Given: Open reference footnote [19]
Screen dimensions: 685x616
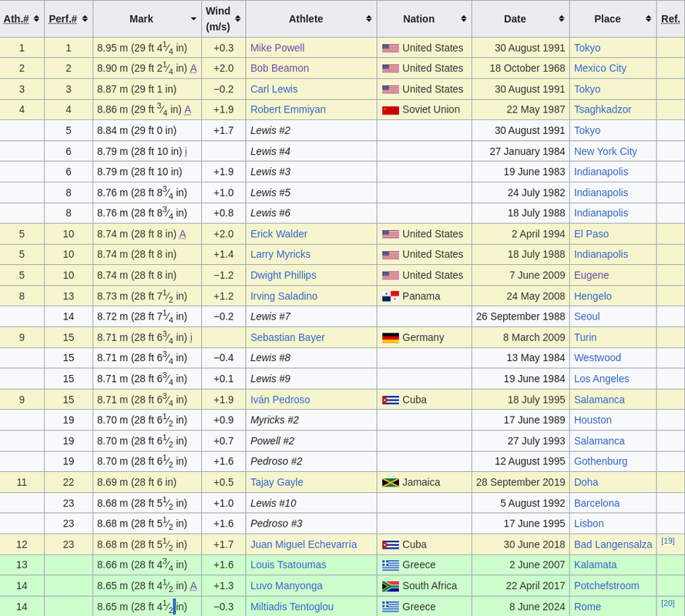Looking at the screenshot, I should point(667,541).
